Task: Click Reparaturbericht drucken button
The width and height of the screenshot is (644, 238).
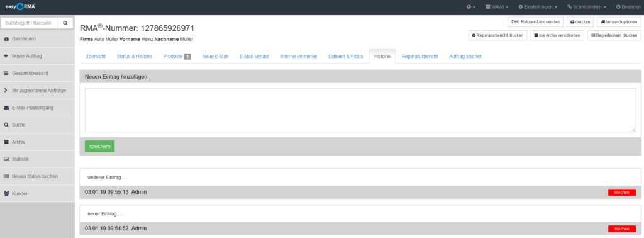Action: tap(497, 36)
